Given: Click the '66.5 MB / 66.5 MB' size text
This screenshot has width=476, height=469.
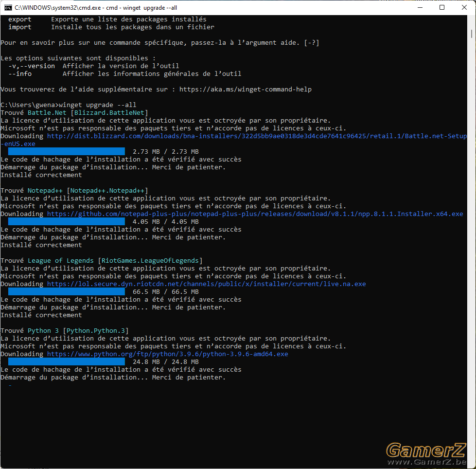Looking at the screenshot, I should [166, 291].
